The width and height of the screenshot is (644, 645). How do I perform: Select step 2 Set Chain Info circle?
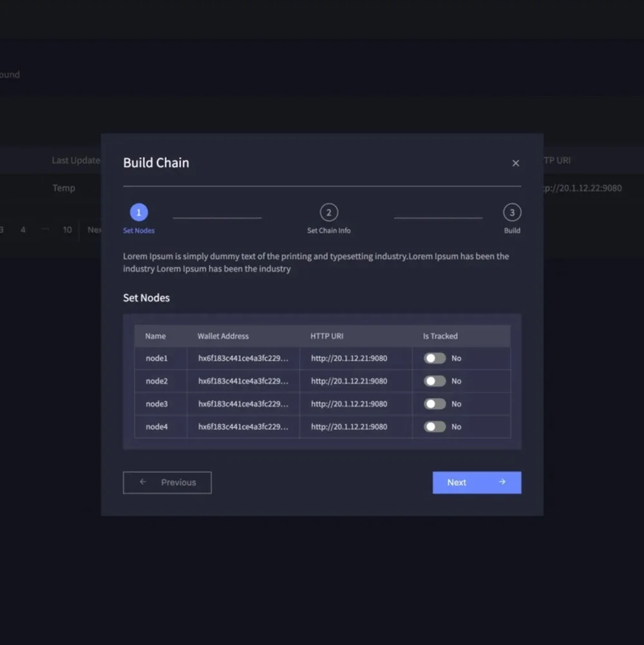(x=328, y=213)
